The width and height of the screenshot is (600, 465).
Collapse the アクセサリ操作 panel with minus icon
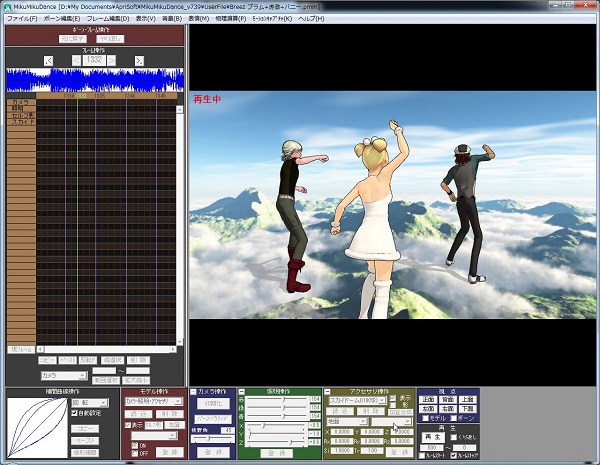327,392
